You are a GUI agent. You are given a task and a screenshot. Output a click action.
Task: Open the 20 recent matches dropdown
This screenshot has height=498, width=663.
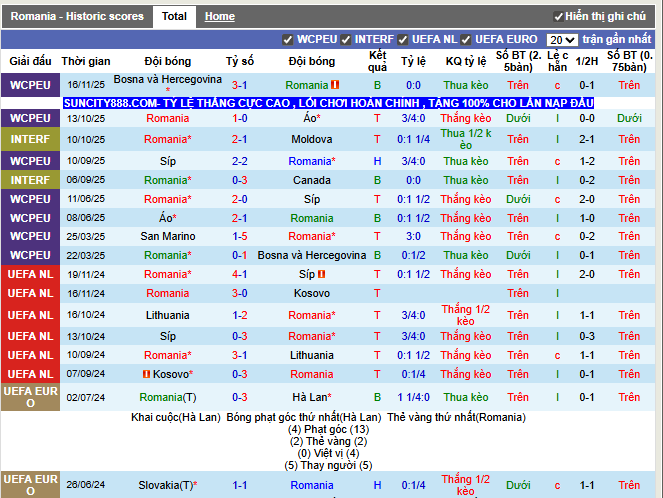(x=562, y=40)
